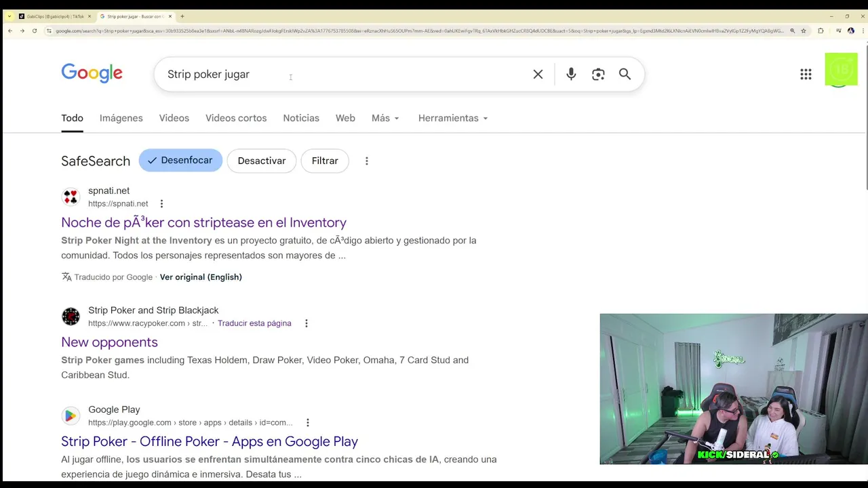Click into the Google search input field

coord(346,75)
